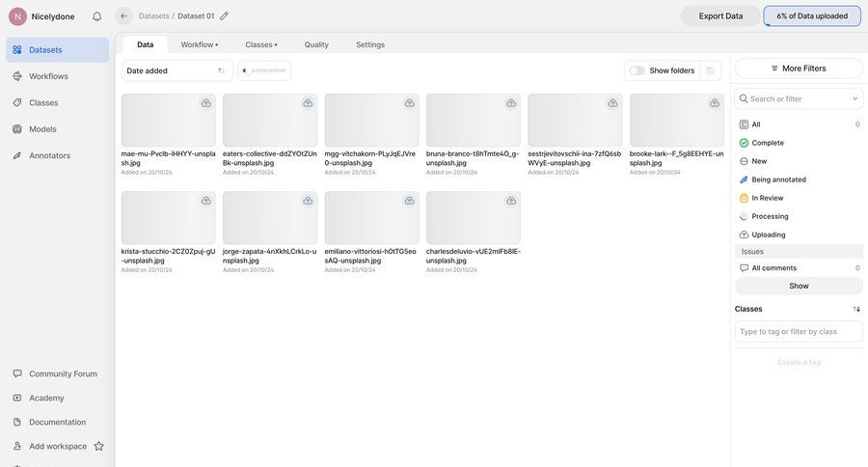Click the Nicelydone workspace name
868x467 pixels.
pyautogui.click(x=53, y=16)
